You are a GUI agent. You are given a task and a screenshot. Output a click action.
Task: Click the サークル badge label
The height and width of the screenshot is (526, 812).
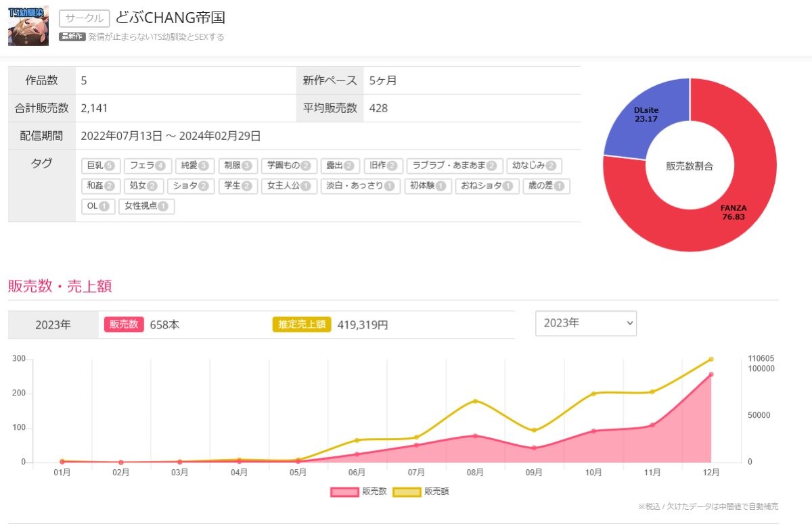coord(84,18)
